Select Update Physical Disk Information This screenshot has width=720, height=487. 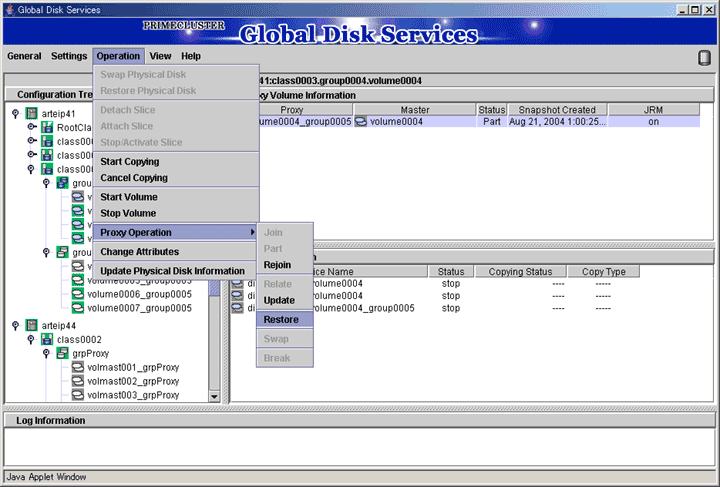coord(176,271)
